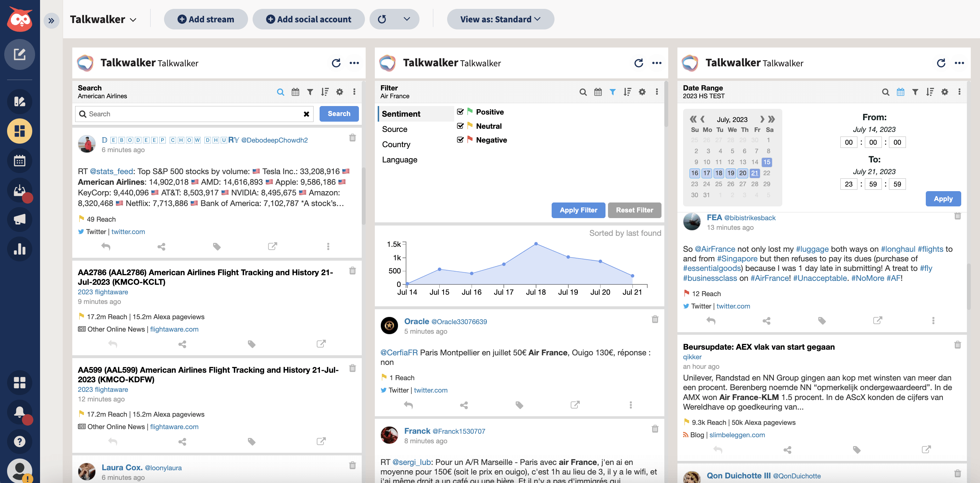Expand the sidebar with double chevron

coord(51,21)
